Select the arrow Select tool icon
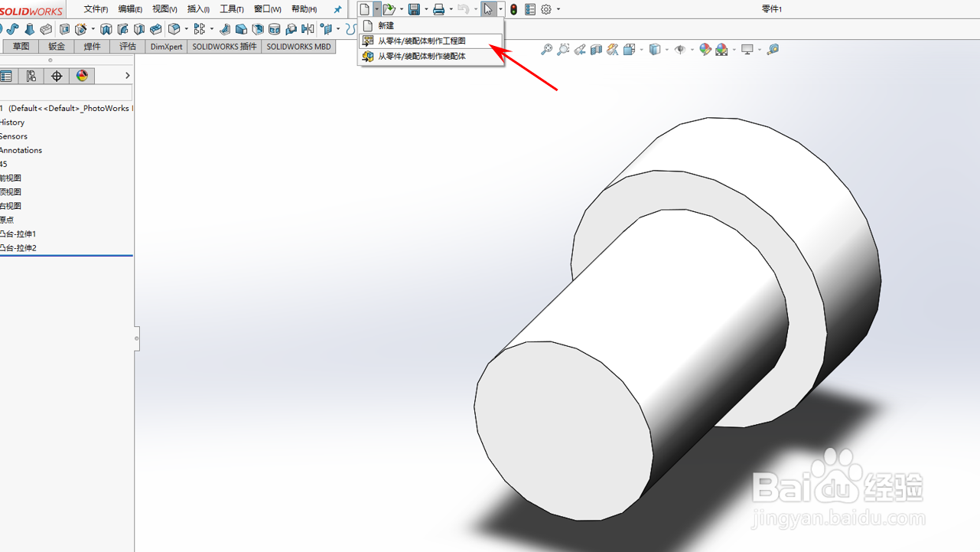 click(488, 8)
